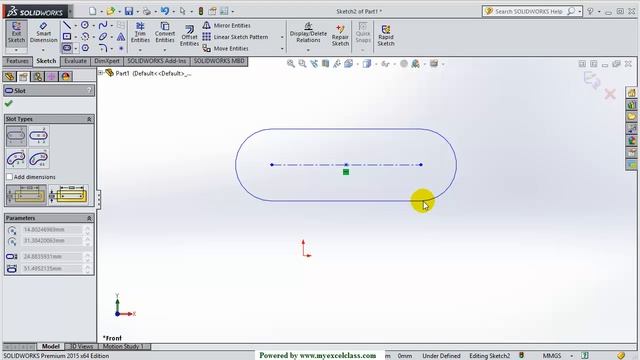Open the Rectangle tool dropdown arrow
The height and width of the screenshot is (360, 640).
pos(76,37)
